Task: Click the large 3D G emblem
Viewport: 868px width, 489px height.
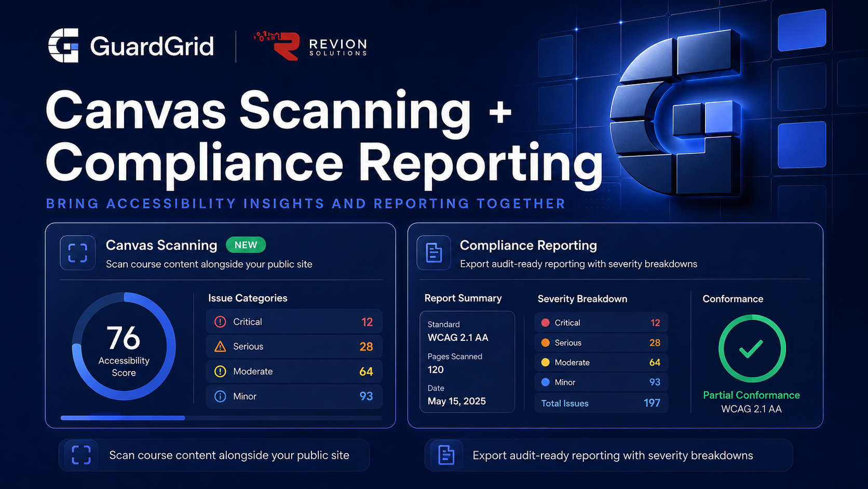Action: [676, 113]
